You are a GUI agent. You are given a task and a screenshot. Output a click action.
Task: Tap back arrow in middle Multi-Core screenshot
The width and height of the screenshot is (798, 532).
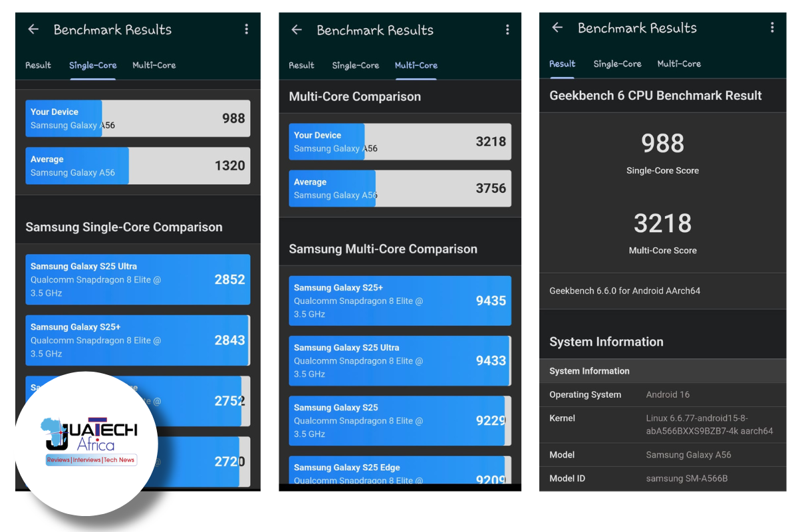point(297,30)
